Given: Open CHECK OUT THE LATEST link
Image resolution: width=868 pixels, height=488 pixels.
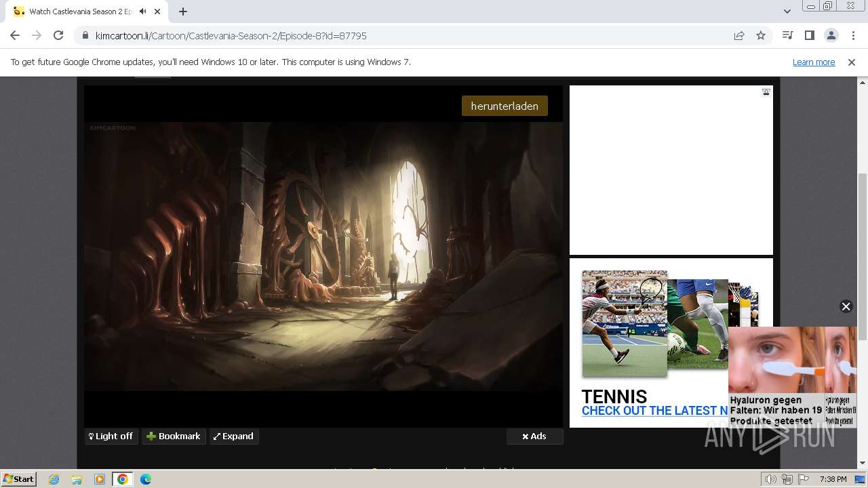Looking at the screenshot, I should [654, 411].
